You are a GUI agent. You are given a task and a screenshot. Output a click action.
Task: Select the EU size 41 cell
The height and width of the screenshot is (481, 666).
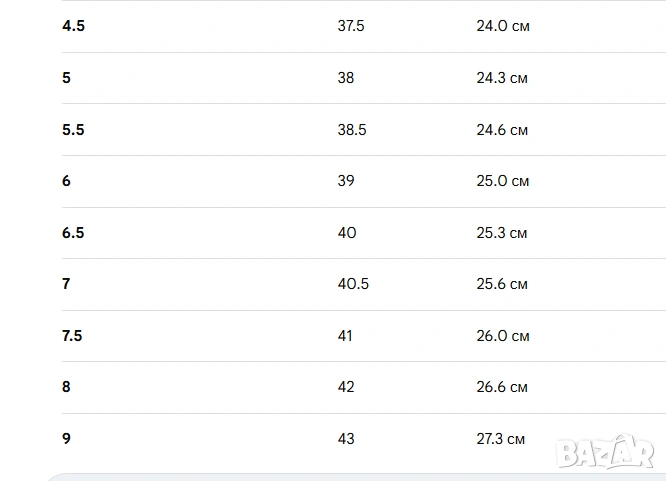[x=345, y=336]
